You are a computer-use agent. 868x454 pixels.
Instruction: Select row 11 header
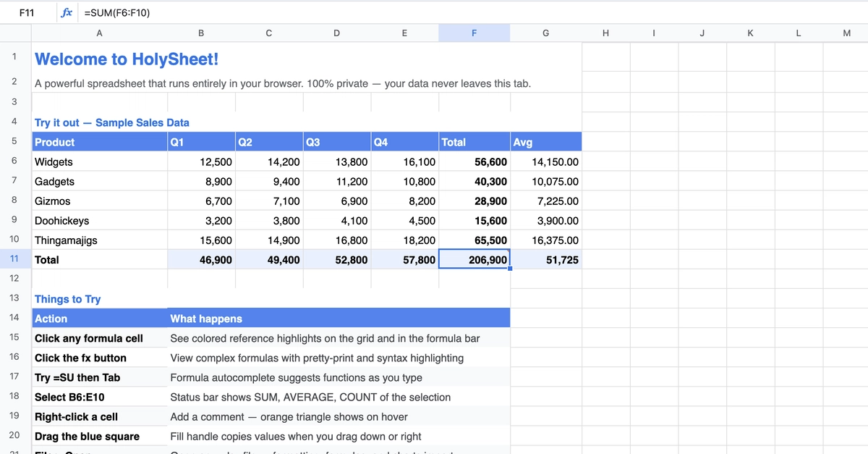click(14, 258)
